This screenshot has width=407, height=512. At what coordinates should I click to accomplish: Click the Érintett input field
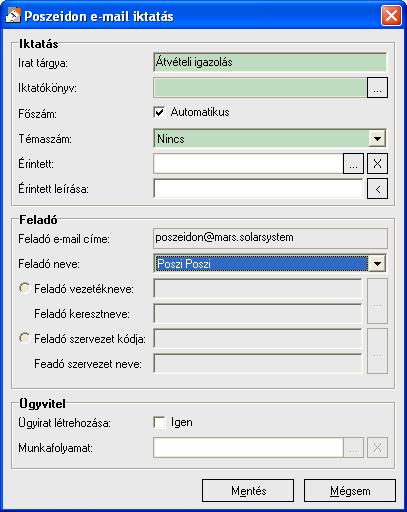[x=248, y=164]
